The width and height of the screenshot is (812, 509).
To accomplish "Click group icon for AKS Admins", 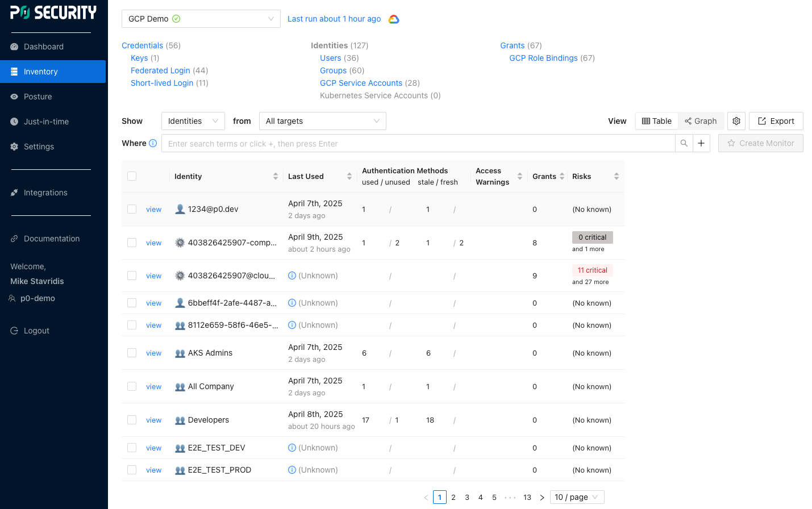I will point(180,353).
